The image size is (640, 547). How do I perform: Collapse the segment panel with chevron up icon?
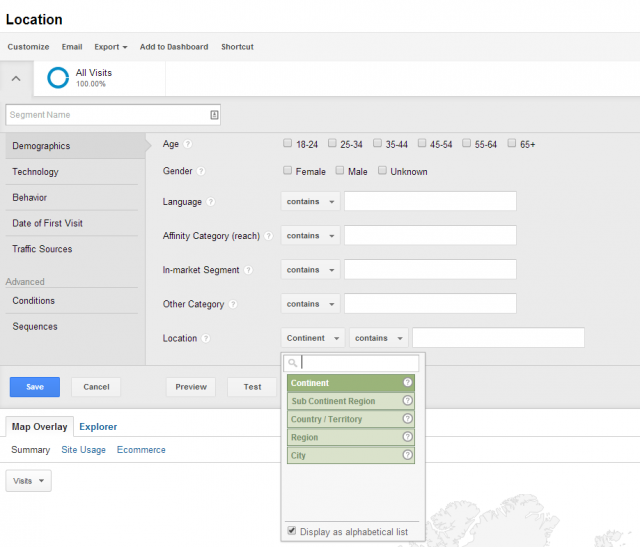16,78
